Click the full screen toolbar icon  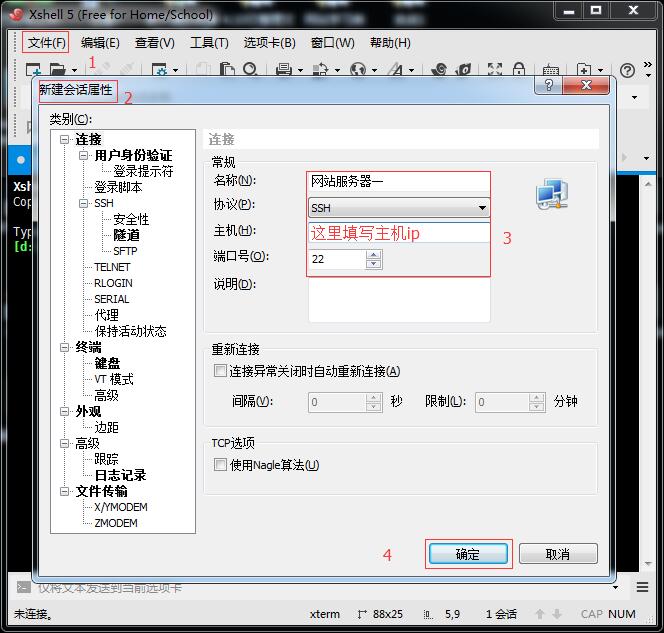[x=495, y=69]
